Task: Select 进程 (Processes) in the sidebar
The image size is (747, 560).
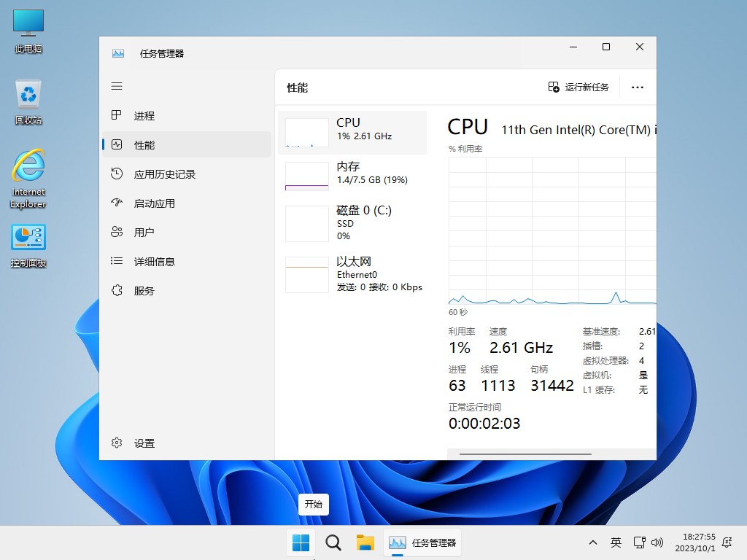Action: click(x=144, y=115)
